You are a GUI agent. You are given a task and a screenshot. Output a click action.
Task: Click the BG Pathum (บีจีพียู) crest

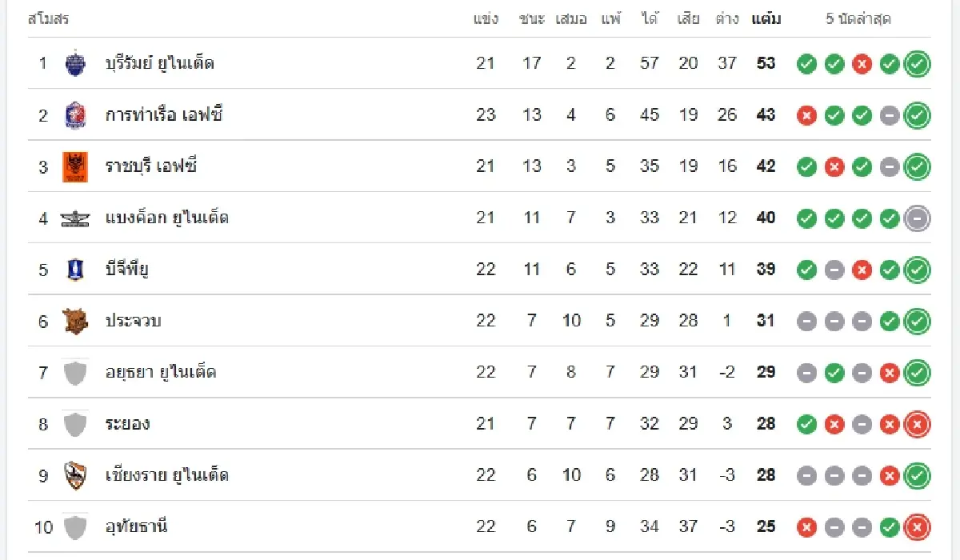tap(74, 270)
